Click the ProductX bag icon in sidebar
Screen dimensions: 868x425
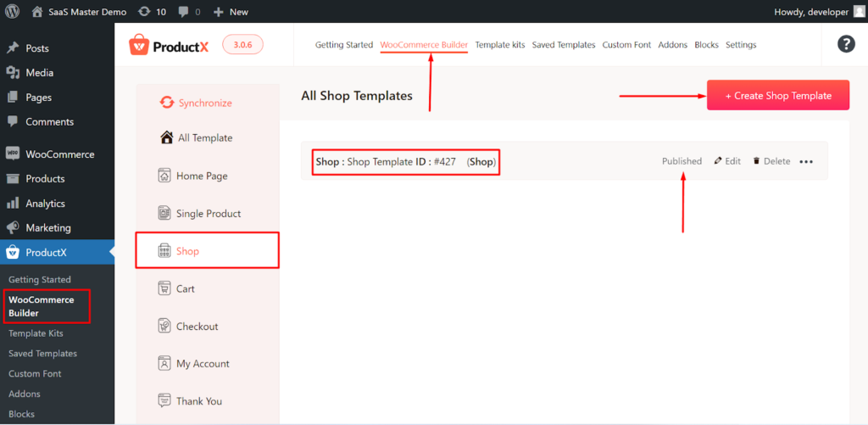pyautogui.click(x=13, y=253)
